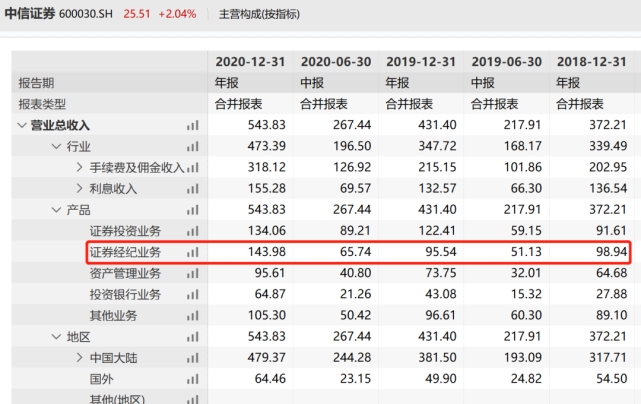Click the 473.39 行业 value
641x404 pixels.
267,146
